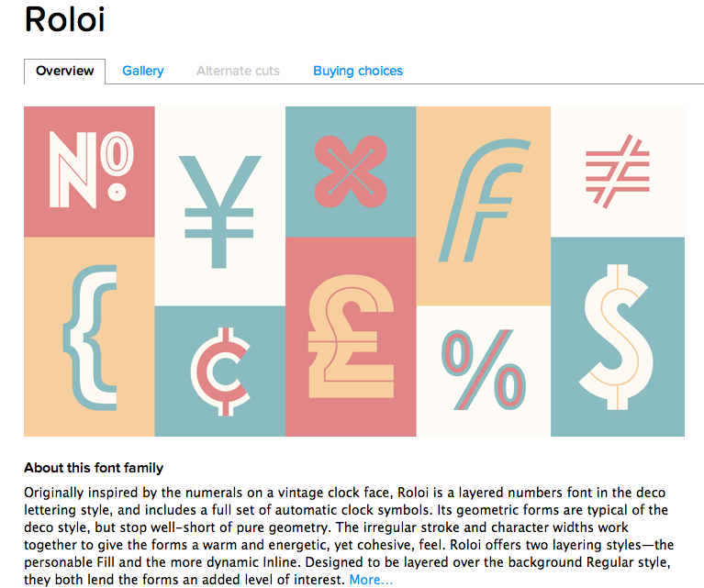This screenshot has height=588, width=704.
Task: Click the Numero sign tile
Action: click(89, 172)
